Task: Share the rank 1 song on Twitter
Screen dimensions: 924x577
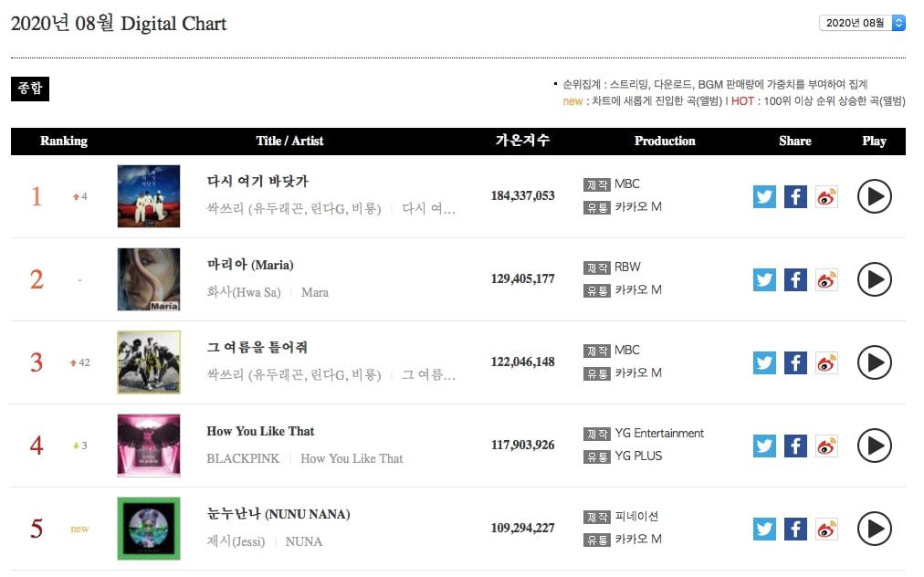Action: click(764, 196)
